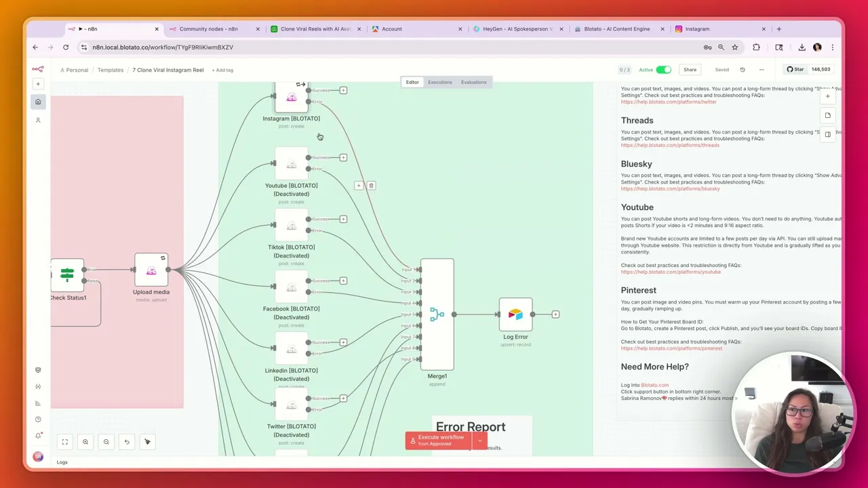Delete connection with the trash icon

[371, 186]
